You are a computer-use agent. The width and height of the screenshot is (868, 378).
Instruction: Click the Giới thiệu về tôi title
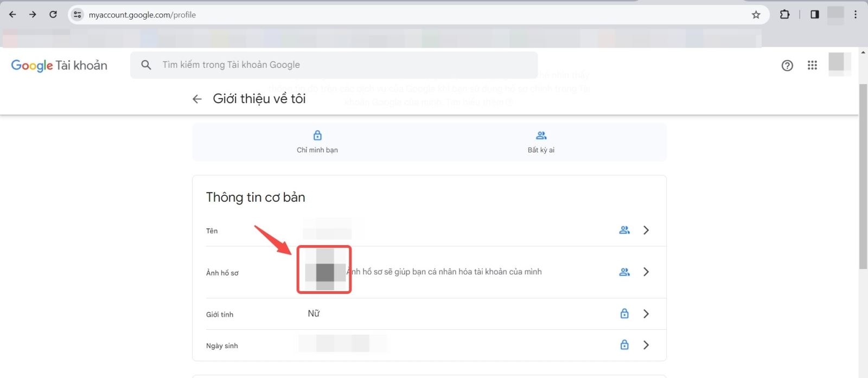pos(259,99)
